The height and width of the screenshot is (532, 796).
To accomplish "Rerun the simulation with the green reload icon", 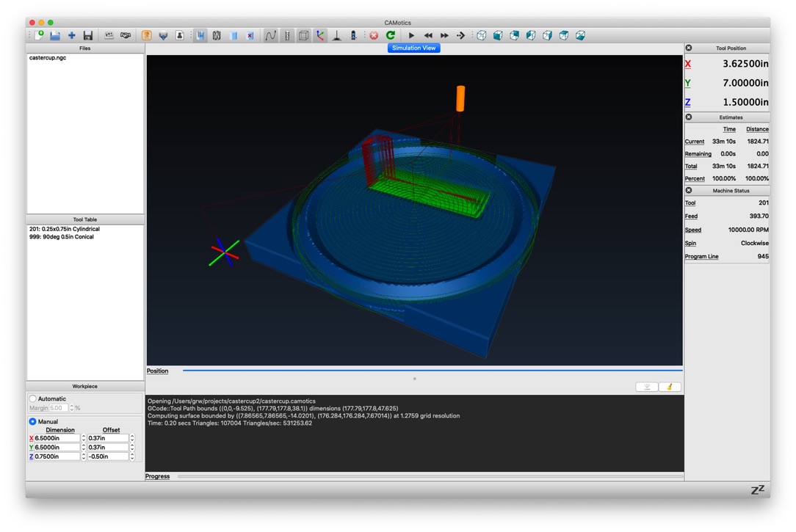I will [x=391, y=35].
